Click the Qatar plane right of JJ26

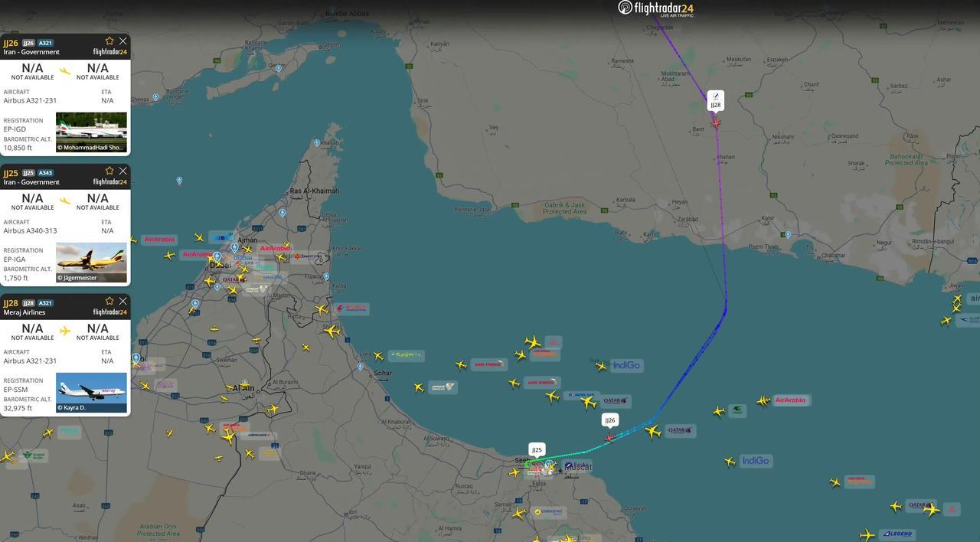click(653, 432)
